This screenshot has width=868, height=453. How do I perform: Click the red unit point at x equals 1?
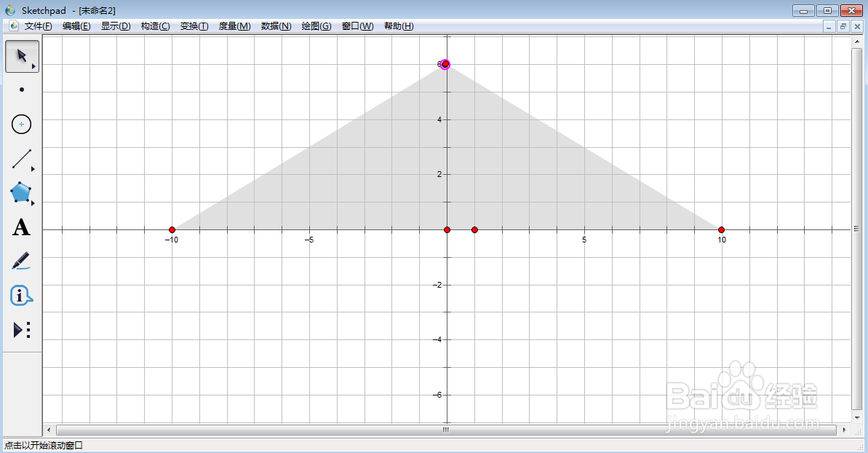pos(474,230)
